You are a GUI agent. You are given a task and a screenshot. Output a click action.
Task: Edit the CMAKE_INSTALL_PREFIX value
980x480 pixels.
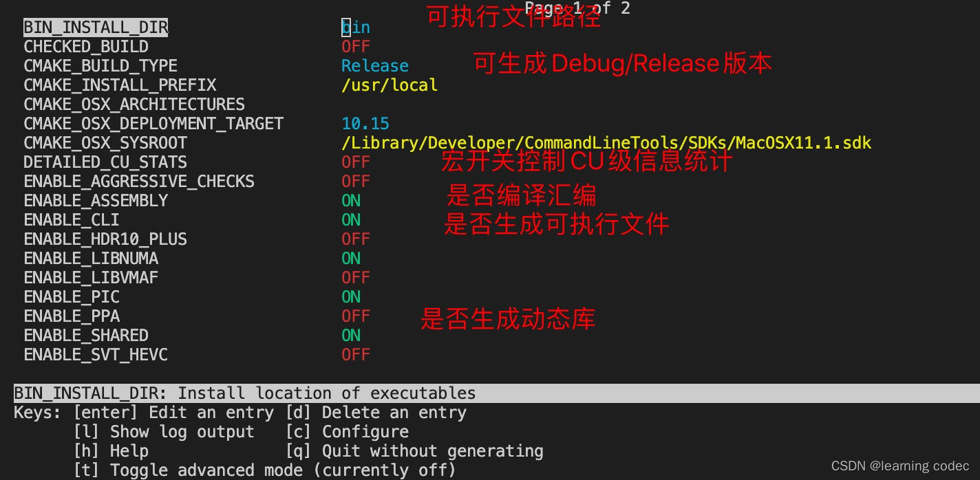(390, 85)
